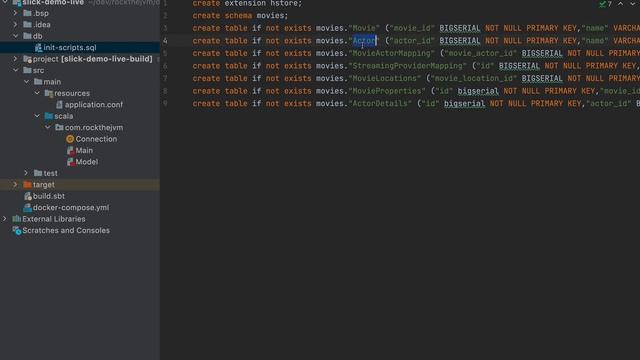This screenshot has width=640, height=360.
Task: Select Scratches and Consoles node
Action: (66, 230)
